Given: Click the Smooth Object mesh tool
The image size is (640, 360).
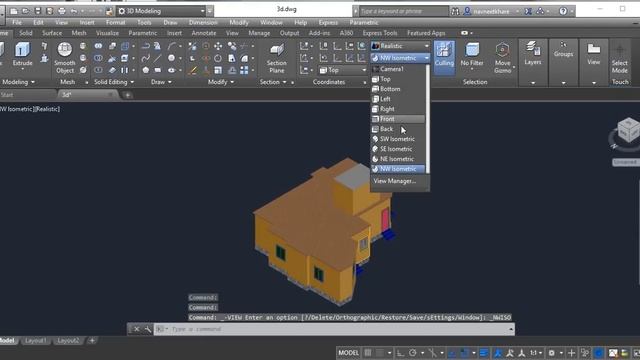Looking at the screenshot, I should (64, 58).
